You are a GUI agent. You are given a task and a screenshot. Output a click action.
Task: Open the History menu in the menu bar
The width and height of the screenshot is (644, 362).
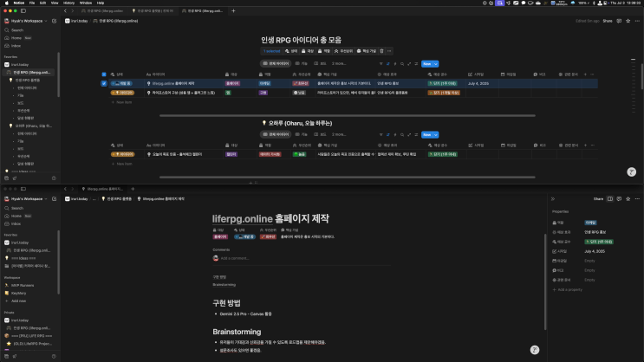tap(68, 3)
